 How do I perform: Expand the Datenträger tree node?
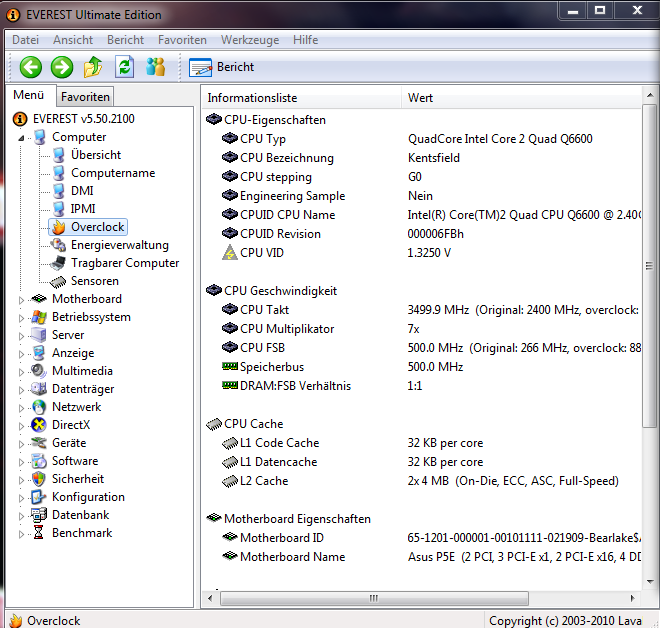pyautogui.click(x=21, y=390)
